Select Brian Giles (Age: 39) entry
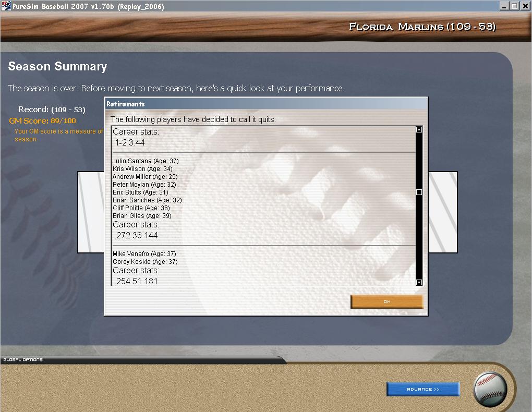Image resolution: width=532 pixels, height=412 pixels. 142,215
